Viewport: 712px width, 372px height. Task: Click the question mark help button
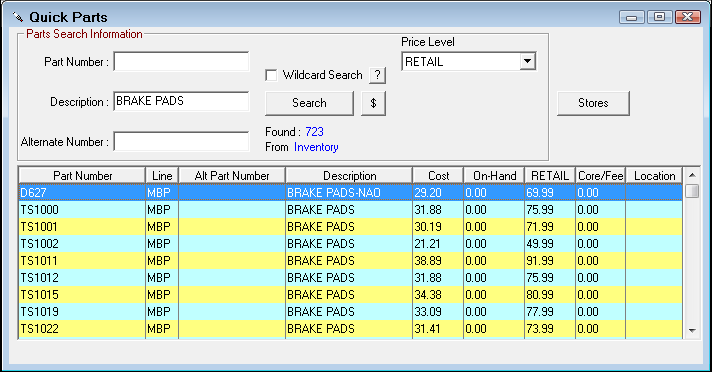pos(377,75)
